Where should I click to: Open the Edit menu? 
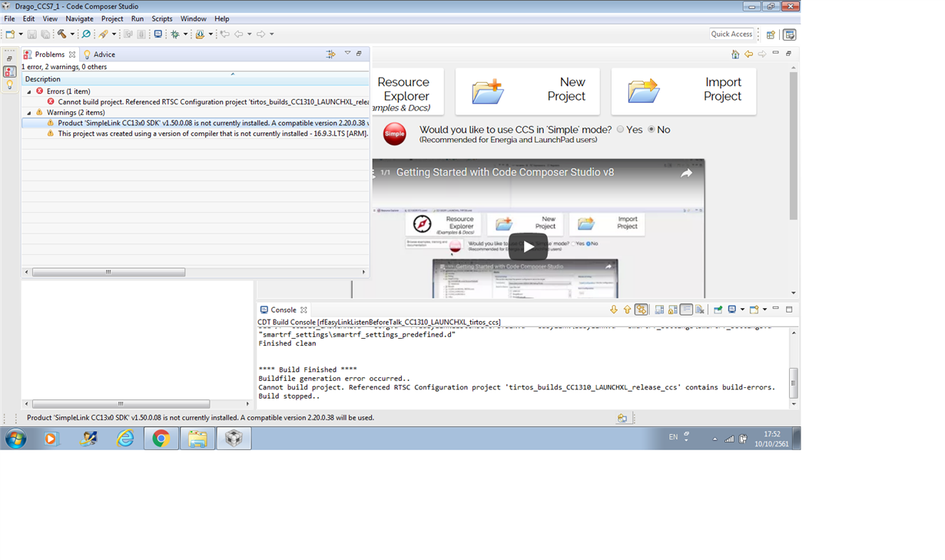click(28, 18)
